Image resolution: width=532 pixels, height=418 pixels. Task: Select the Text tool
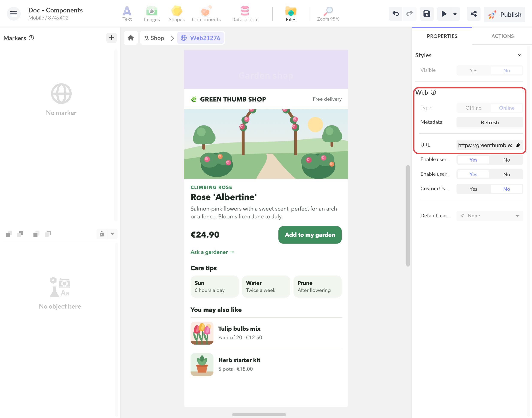(x=127, y=14)
